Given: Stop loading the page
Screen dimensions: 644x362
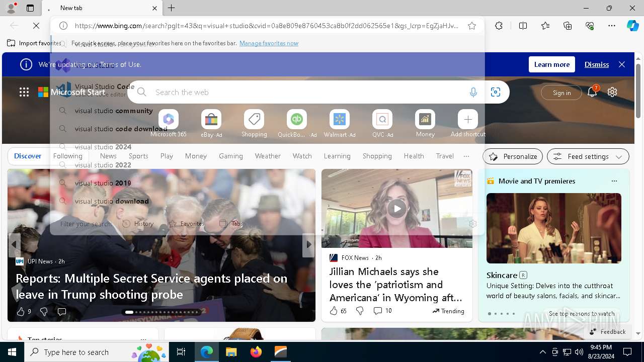Looking at the screenshot, I should coord(36,26).
